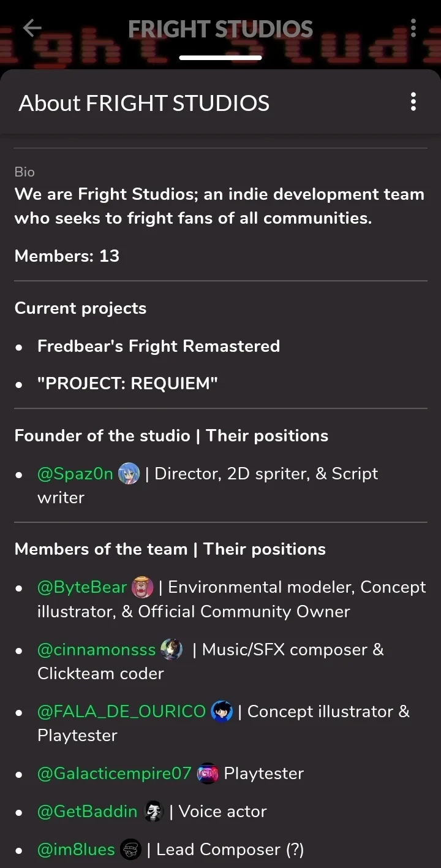Open the top header overflow menu
Image resolution: width=441 pixels, height=868 pixels.
coord(413,28)
